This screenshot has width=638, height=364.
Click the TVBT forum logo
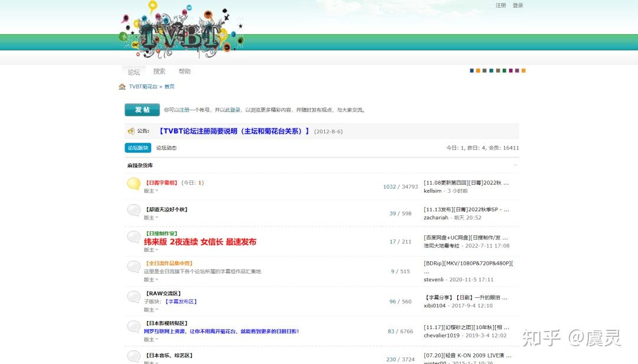point(181,31)
